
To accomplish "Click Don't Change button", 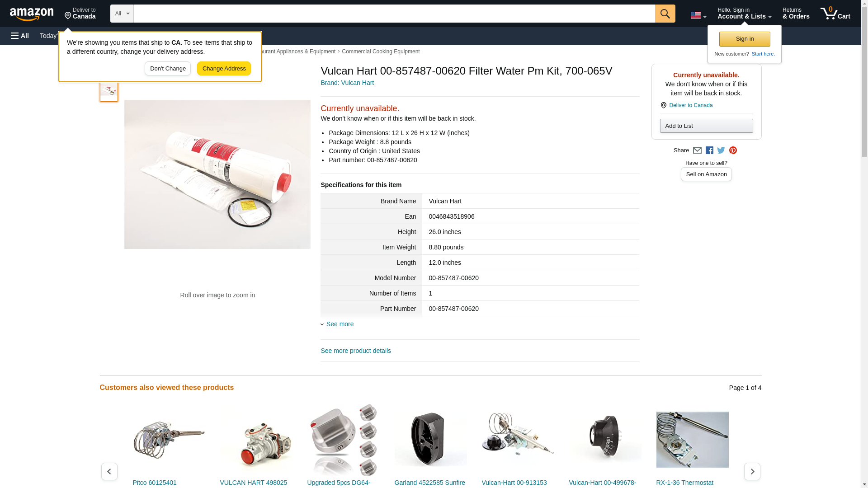I will point(168,69).
